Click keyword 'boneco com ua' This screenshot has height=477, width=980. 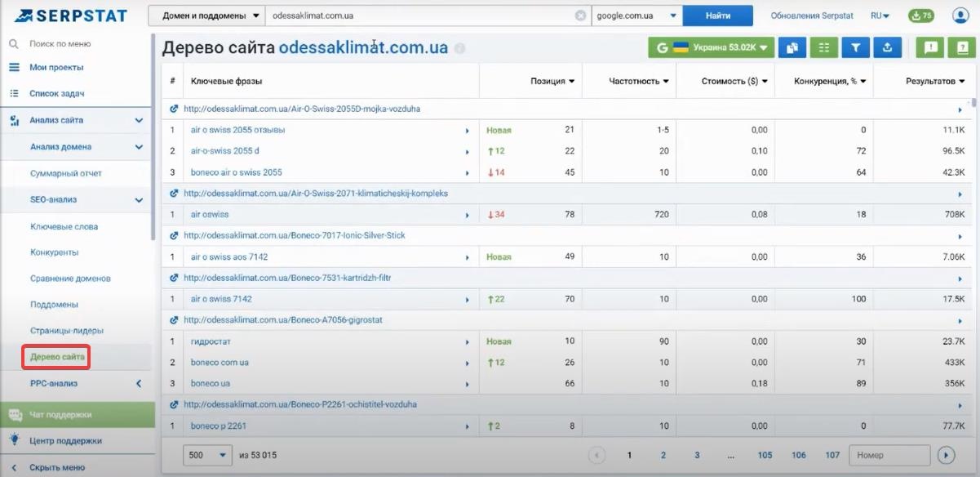(220, 363)
